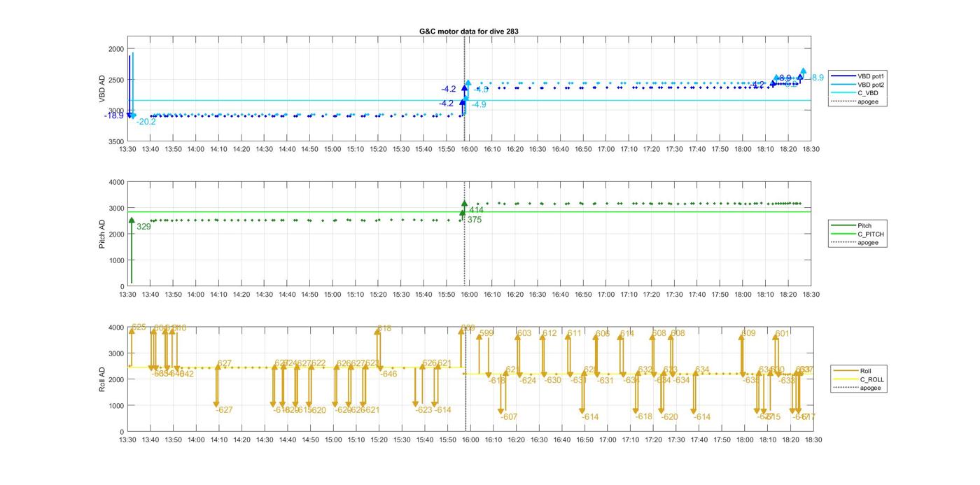Click the 414 data label in Pitch plot

click(x=476, y=210)
